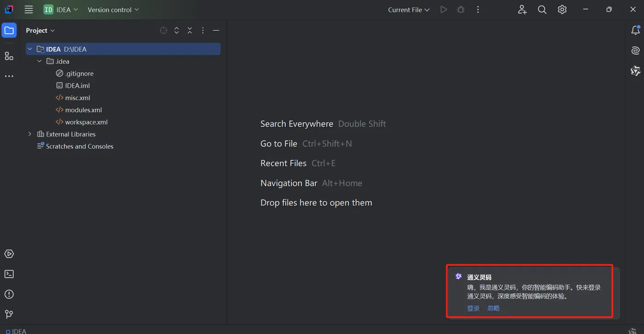Start debugging the current file

coord(460,10)
